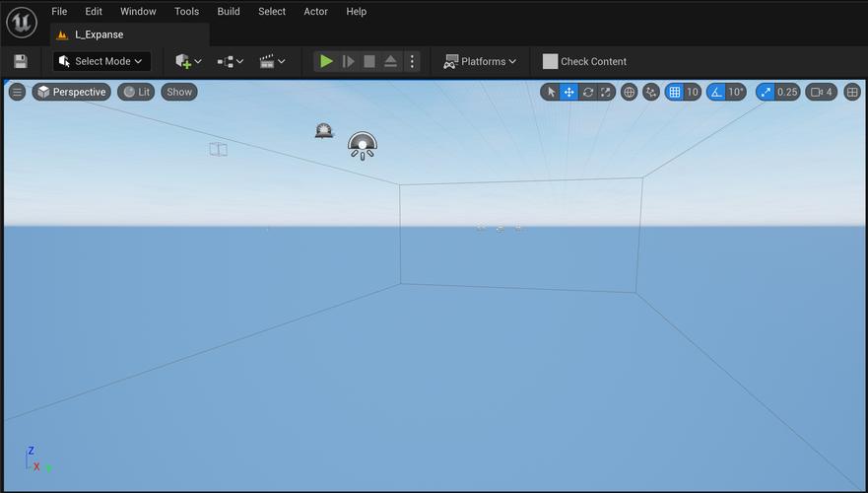Image resolution: width=868 pixels, height=493 pixels.
Task: Choose the translate move tool
Action: point(569,92)
